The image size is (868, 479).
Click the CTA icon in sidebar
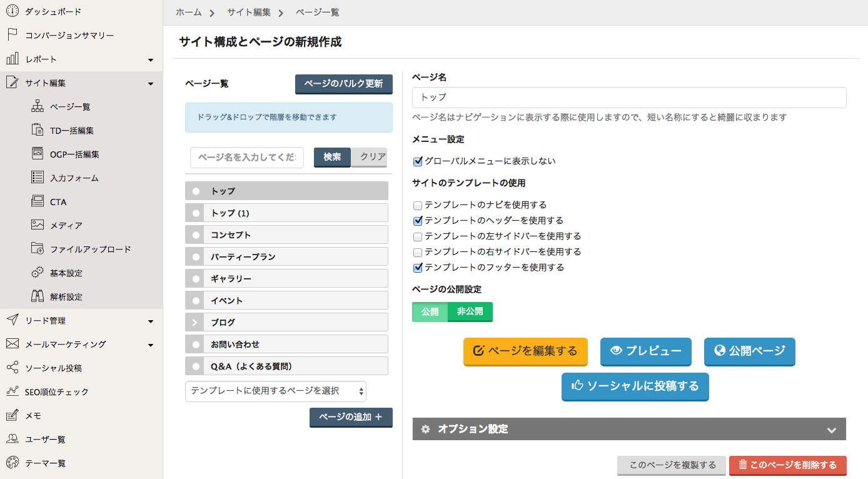38,201
